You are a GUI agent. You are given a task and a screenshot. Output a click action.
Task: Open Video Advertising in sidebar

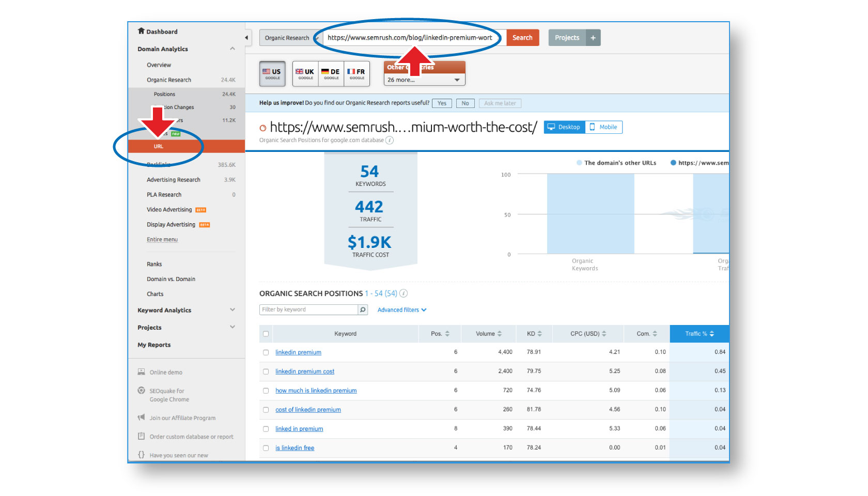(169, 210)
